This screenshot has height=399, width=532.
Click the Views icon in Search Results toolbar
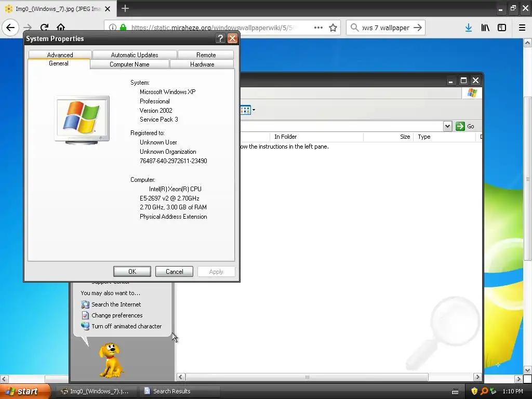[x=245, y=110]
